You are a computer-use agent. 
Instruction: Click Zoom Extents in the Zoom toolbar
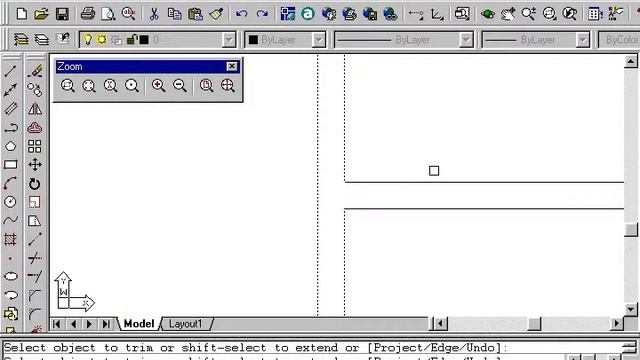point(228,86)
